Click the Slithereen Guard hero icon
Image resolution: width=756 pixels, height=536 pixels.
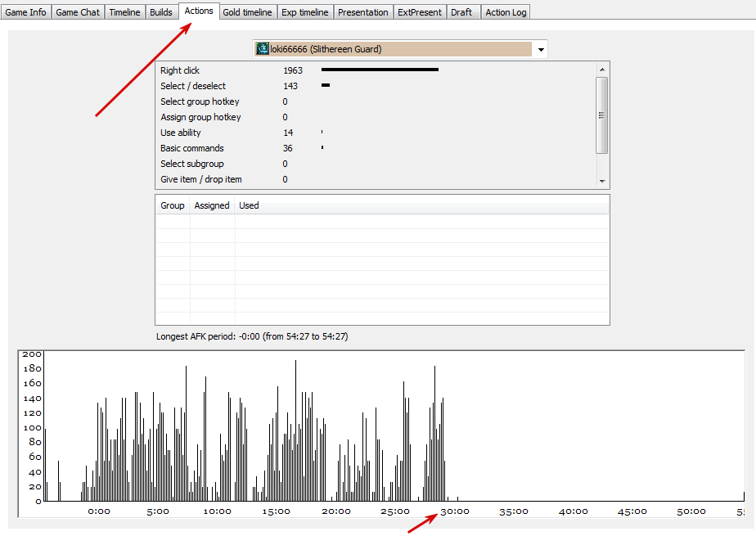click(x=263, y=48)
